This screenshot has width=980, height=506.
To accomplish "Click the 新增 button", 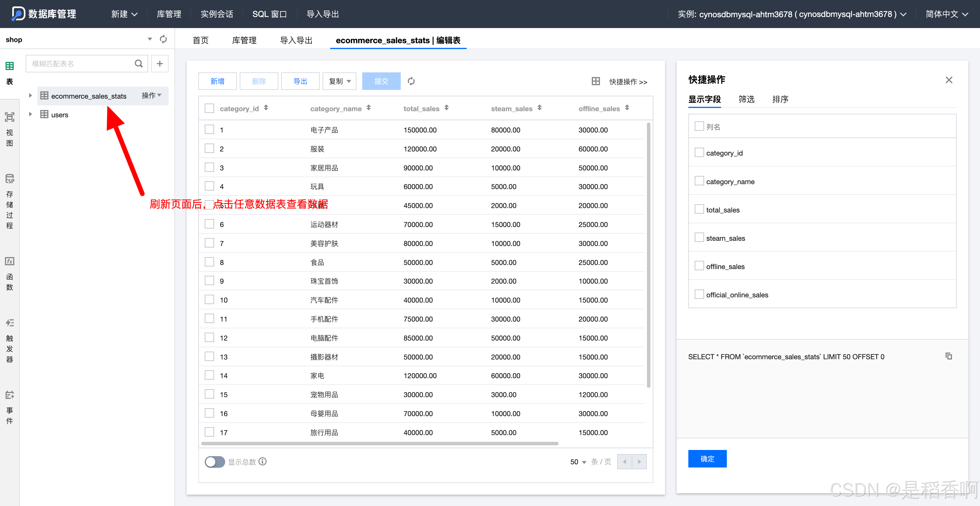I will tap(217, 81).
